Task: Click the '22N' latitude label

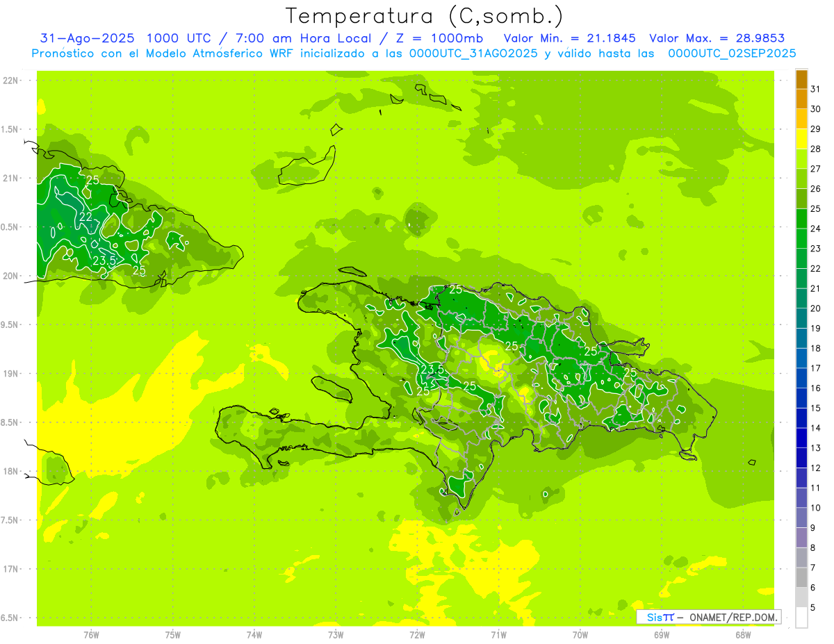Action: coord(10,81)
